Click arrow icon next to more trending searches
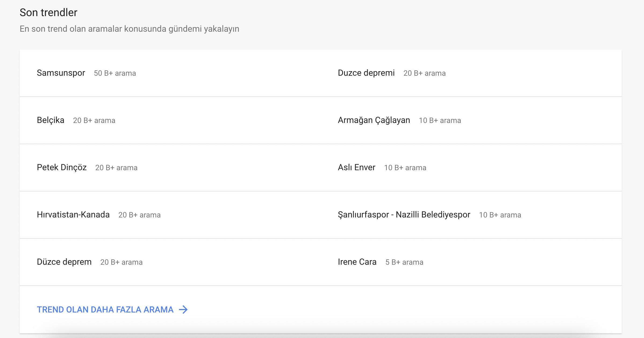Viewport: 644px width, 338px height. click(183, 310)
